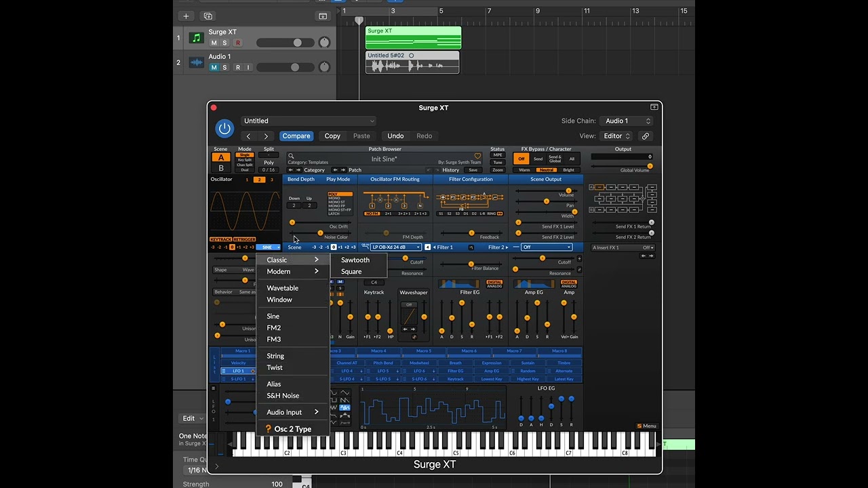Click the Amp EG envelope shape display

click(x=533, y=284)
